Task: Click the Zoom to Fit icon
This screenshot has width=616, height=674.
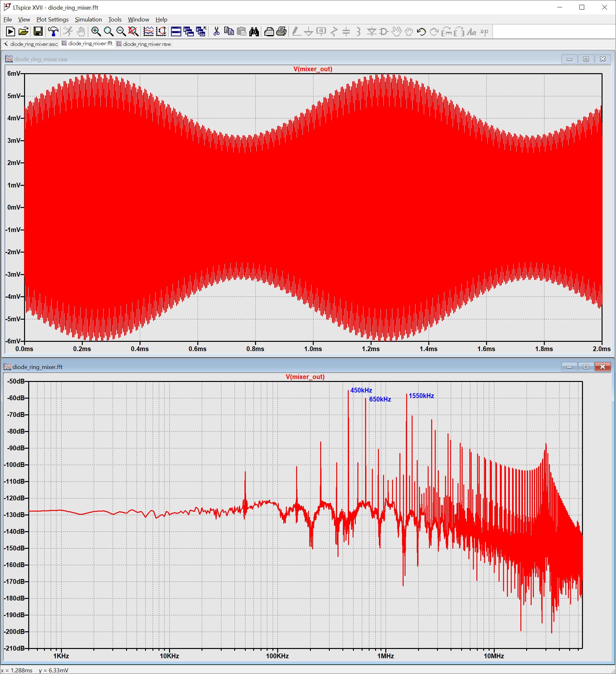Action: click(133, 32)
